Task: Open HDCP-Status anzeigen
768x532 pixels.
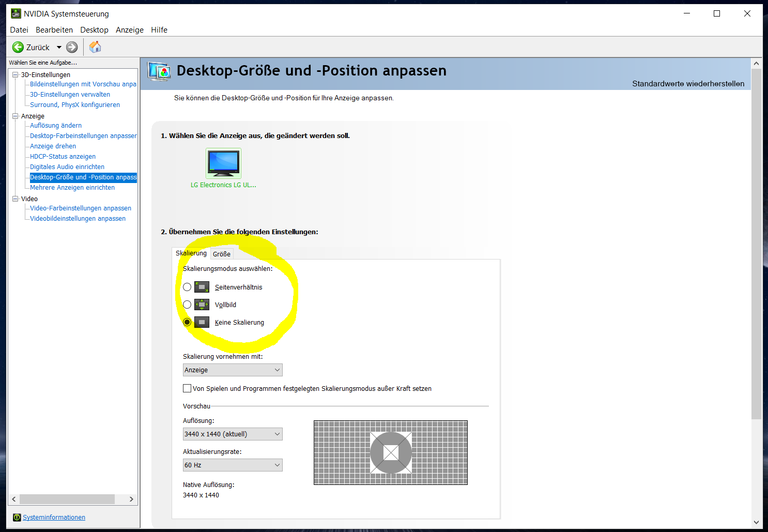Action: coord(63,157)
